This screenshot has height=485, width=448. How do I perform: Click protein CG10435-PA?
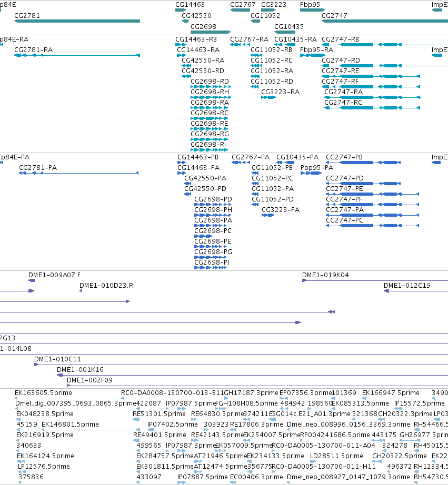(x=297, y=157)
